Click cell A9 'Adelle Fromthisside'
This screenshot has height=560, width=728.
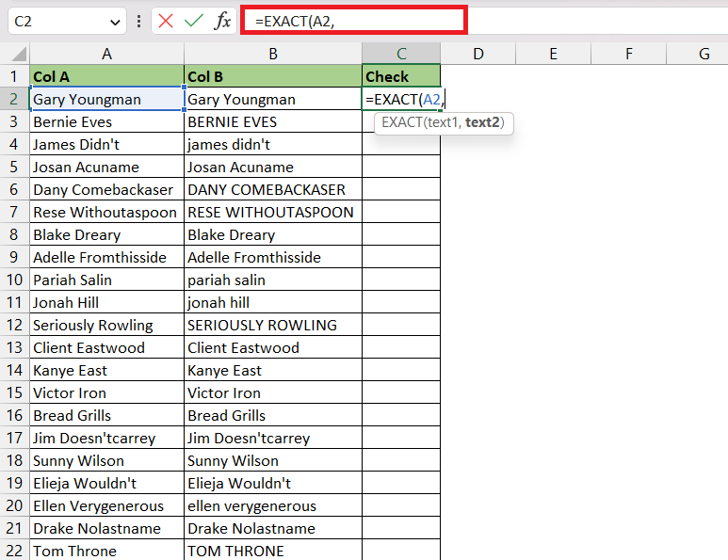coord(106,257)
